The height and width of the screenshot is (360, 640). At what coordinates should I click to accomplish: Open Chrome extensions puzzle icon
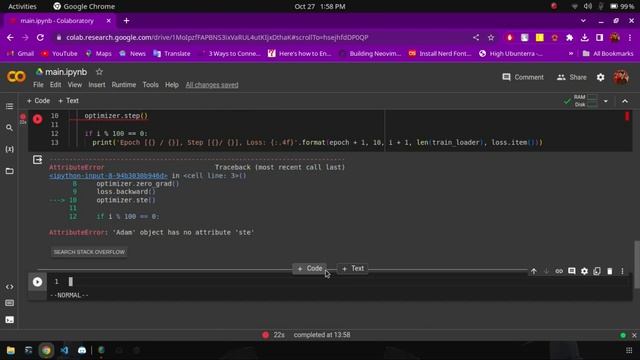click(569, 38)
